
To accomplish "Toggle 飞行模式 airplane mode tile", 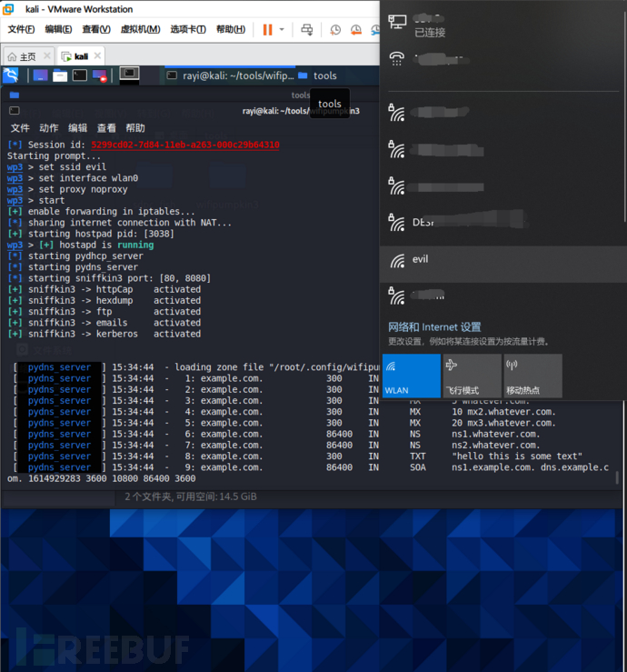I will pyautogui.click(x=472, y=376).
